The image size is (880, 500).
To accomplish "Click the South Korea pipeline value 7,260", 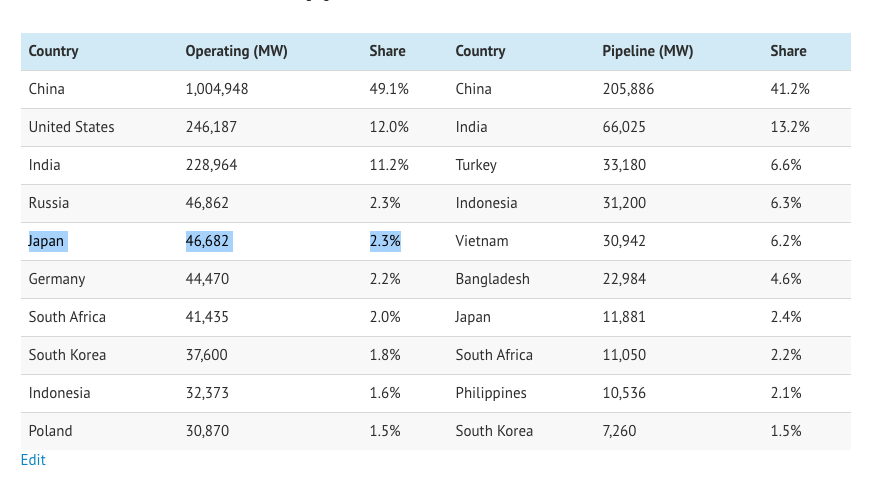I will (620, 431).
